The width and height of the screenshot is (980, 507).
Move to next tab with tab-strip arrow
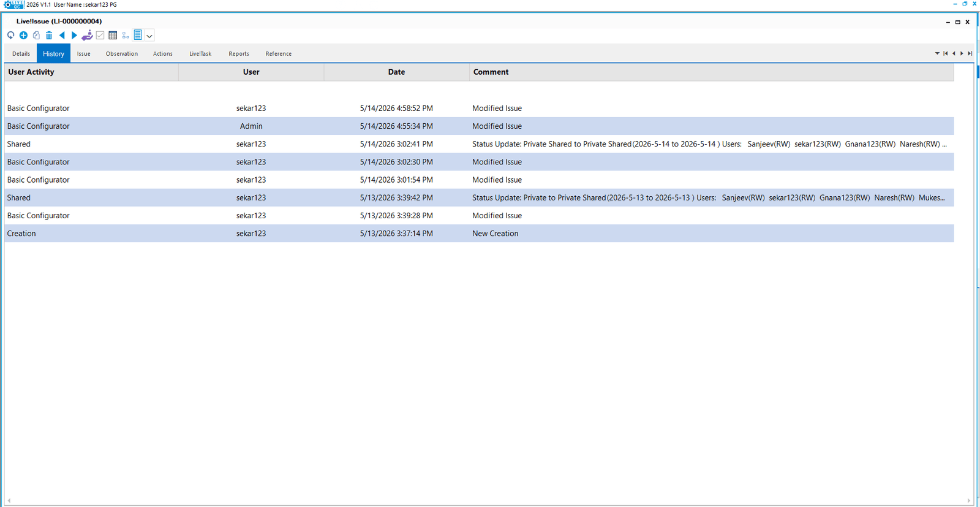click(962, 53)
